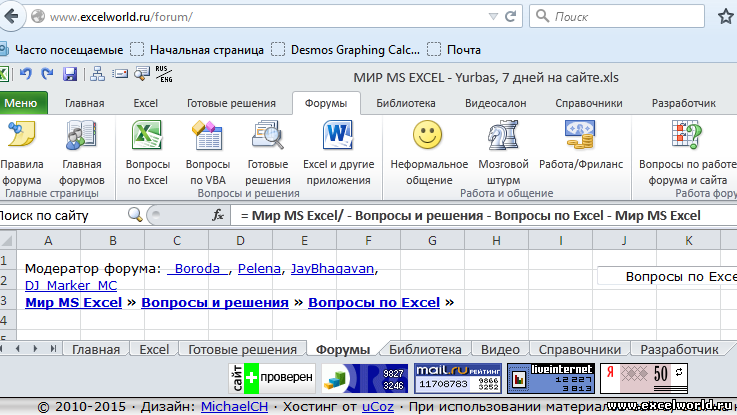Open moderator DJ_Marker_MC profile link
The width and height of the screenshot is (737, 415).
click(71, 285)
